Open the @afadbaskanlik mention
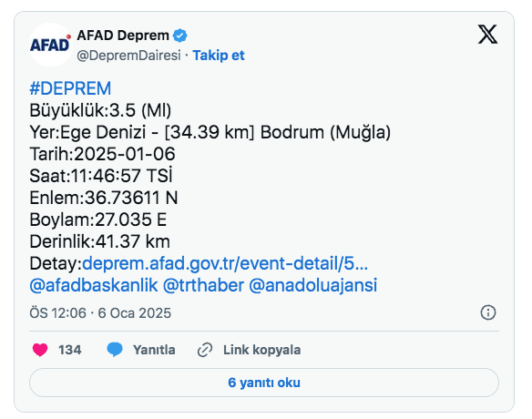 tap(94, 285)
